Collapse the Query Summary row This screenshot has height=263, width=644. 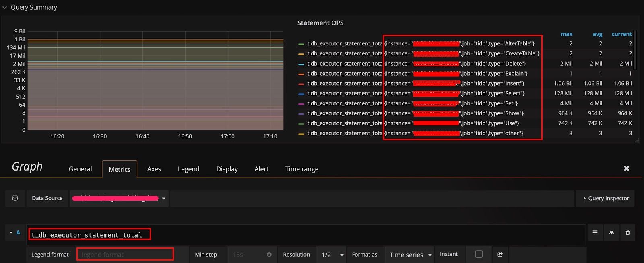(x=5, y=8)
